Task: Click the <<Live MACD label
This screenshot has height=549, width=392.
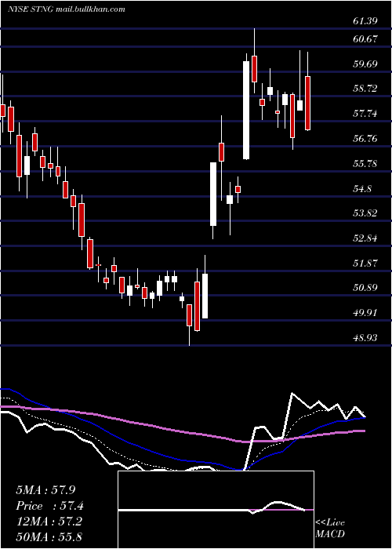Action: point(330,528)
